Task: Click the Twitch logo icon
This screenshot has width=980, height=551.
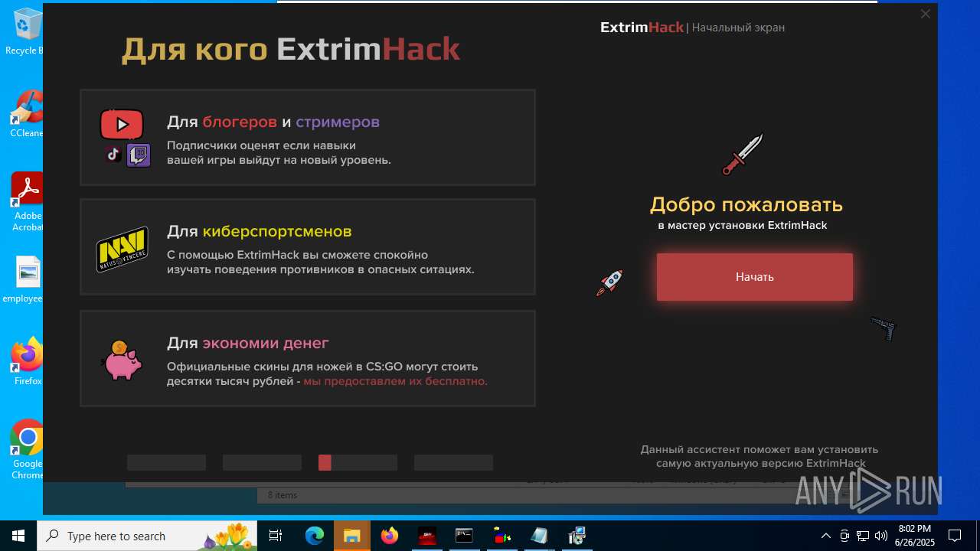Action: pyautogui.click(x=139, y=155)
